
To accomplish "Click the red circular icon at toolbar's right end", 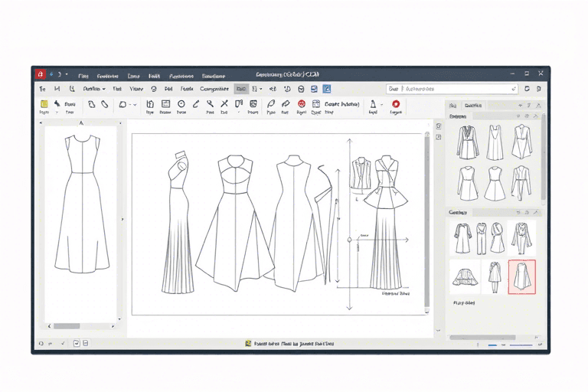I will coord(396,103).
